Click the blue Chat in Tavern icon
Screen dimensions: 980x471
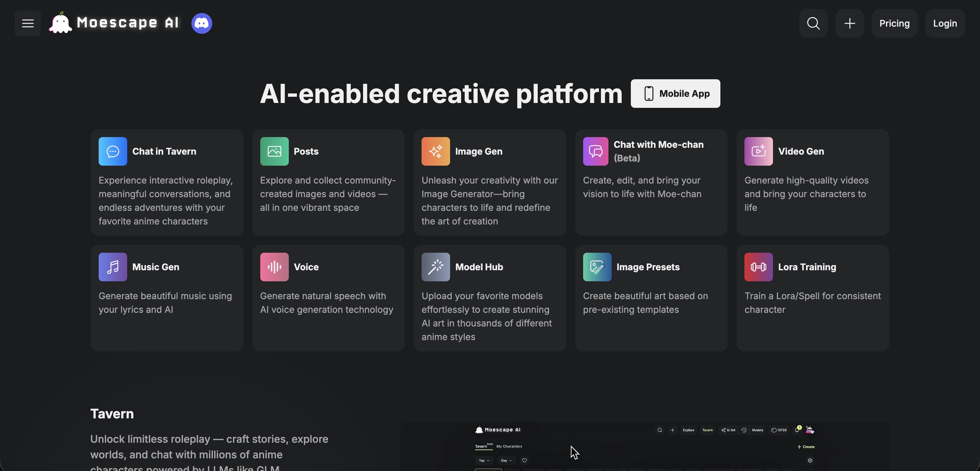click(113, 151)
